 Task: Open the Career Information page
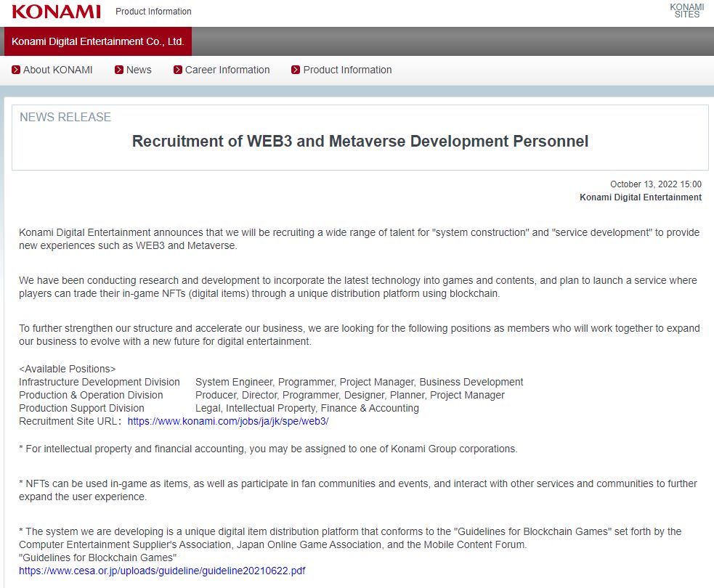coord(227,70)
